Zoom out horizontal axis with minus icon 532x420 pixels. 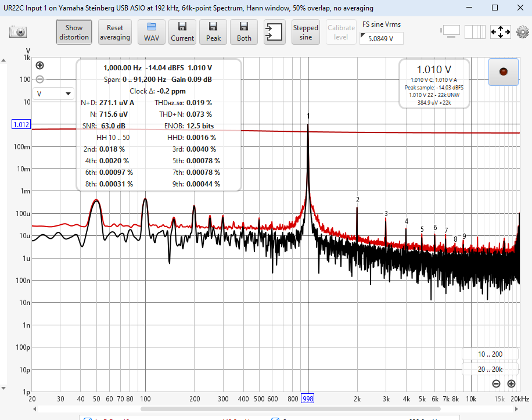click(496, 383)
